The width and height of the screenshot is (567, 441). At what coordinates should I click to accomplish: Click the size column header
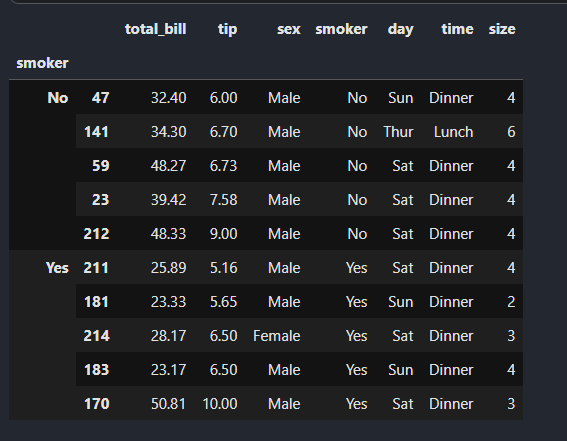click(x=502, y=29)
